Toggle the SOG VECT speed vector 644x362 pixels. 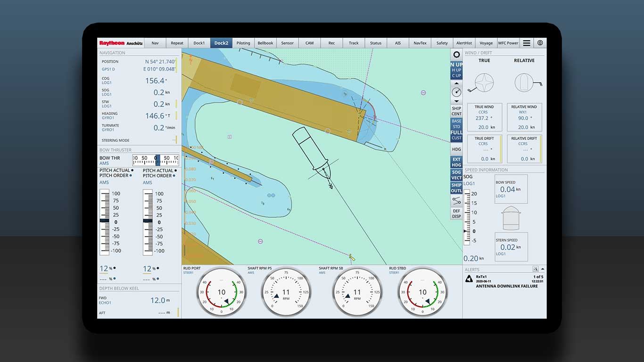pos(456,175)
